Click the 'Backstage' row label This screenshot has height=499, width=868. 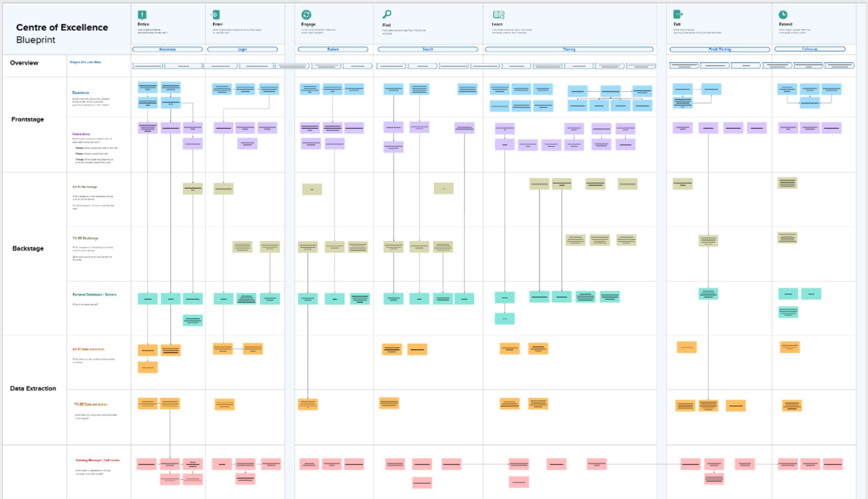[28, 248]
